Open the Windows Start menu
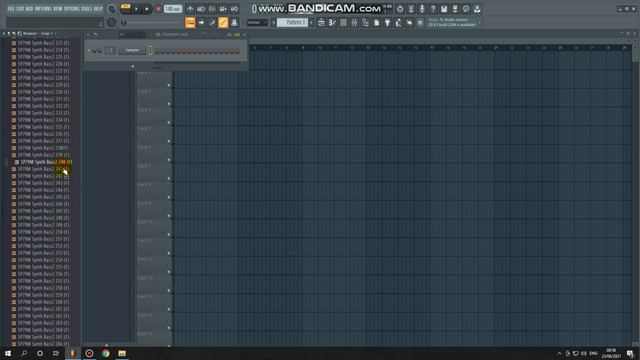The image size is (640, 360). [x=8, y=353]
